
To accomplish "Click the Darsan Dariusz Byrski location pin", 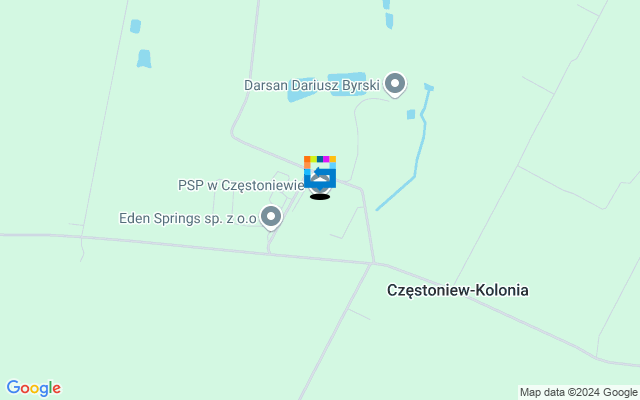I will click(x=395, y=84).
